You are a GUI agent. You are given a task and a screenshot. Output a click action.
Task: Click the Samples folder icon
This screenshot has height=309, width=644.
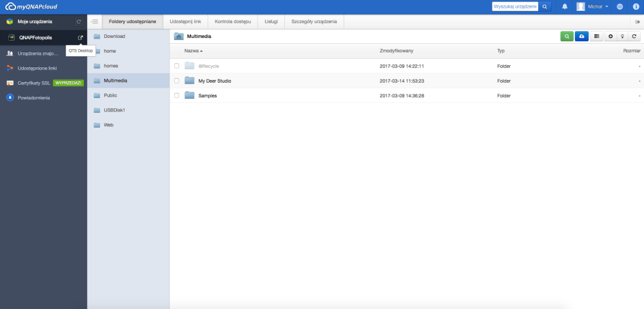[x=190, y=95]
